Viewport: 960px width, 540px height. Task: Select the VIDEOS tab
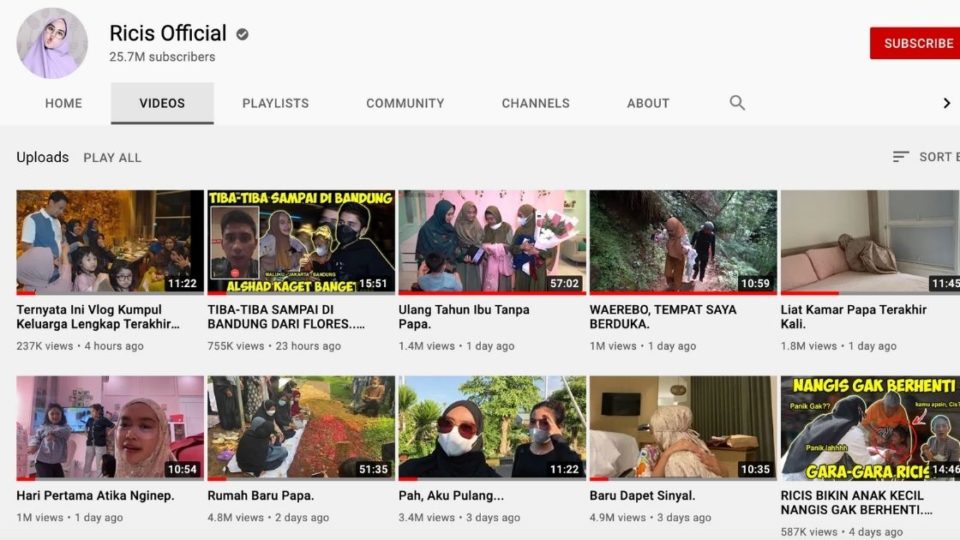[162, 103]
